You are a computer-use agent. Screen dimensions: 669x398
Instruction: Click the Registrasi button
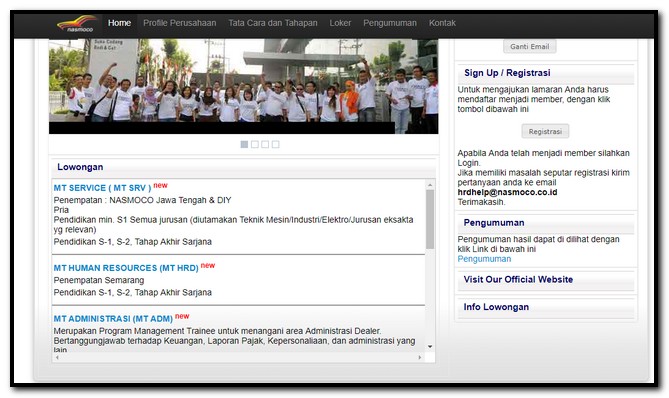tap(545, 131)
